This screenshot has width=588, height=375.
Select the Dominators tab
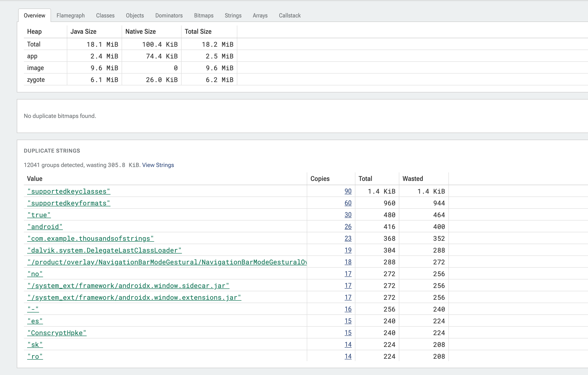169,16
